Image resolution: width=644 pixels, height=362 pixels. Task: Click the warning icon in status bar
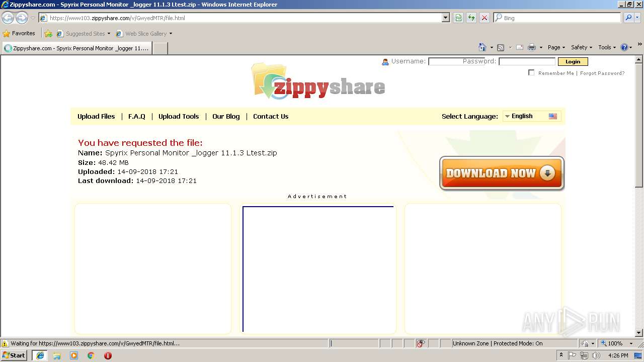[5, 343]
